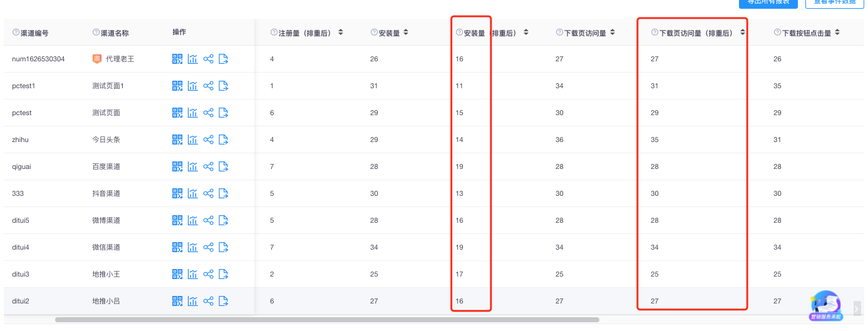Image resolution: width=868 pixels, height=331 pixels.
Task: Sort by 下载页访问量（排重后） column
Action: tap(742, 33)
